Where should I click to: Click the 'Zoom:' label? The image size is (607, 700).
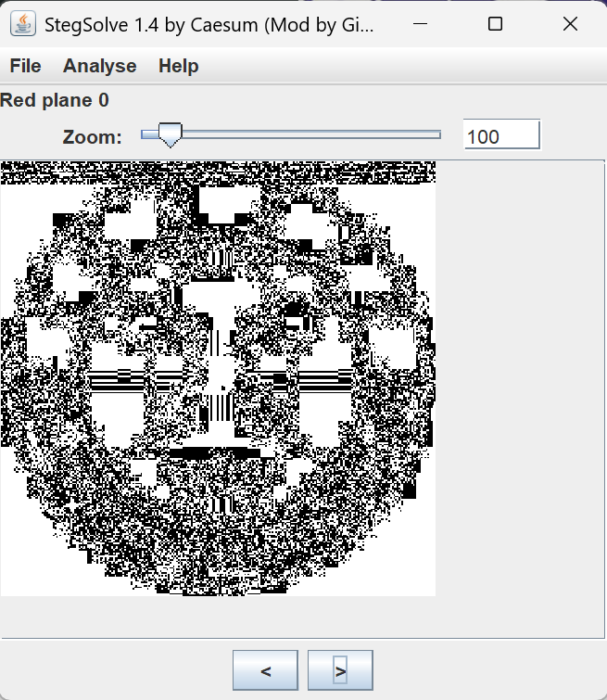pyautogui.click(x=92, y=136)
